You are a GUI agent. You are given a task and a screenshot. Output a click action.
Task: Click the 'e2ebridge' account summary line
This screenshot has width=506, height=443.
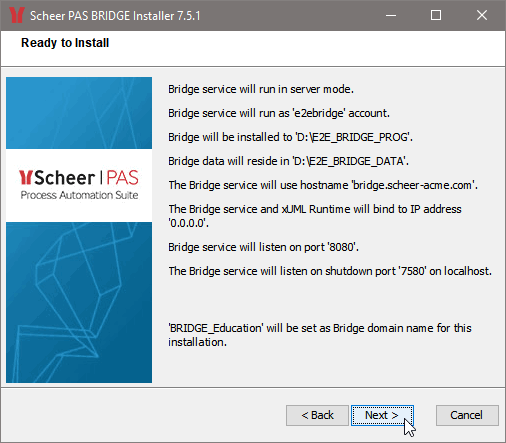pyautogui.click(x=279, y=113)
